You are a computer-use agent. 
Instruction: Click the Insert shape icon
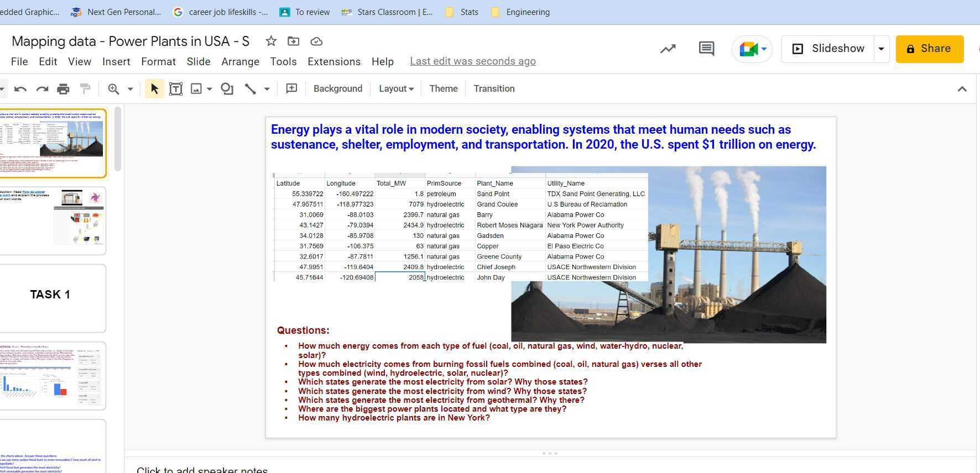click(x=227, y=89)
